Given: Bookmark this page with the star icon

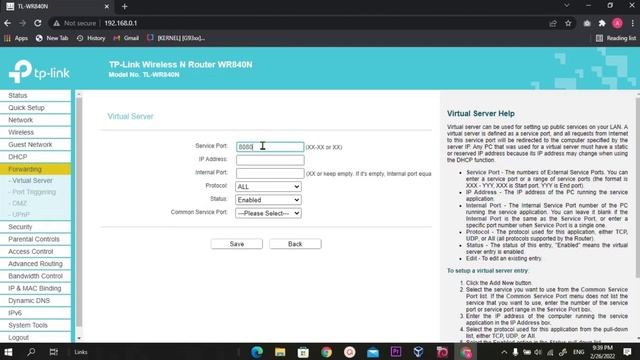Looking at the screenshot, I should (568, 23).
